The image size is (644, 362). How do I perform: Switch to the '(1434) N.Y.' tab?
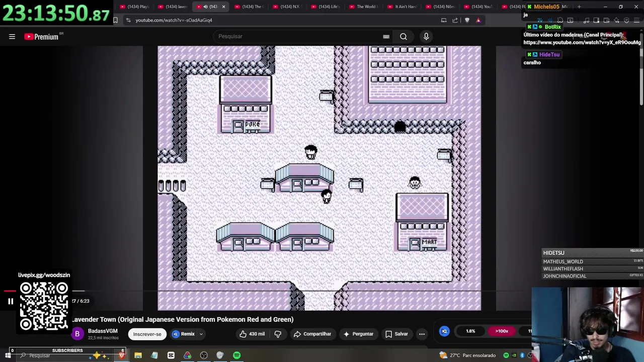[x=287, y=7]
